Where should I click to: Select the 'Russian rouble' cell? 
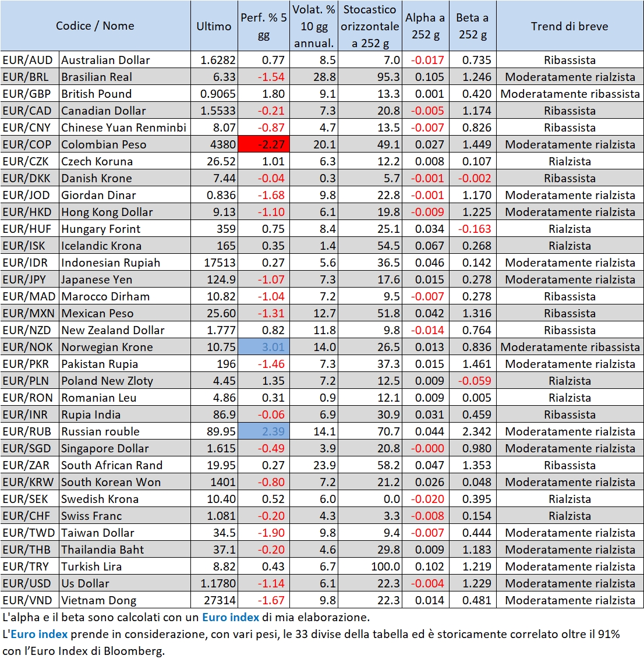coord(125,431)
